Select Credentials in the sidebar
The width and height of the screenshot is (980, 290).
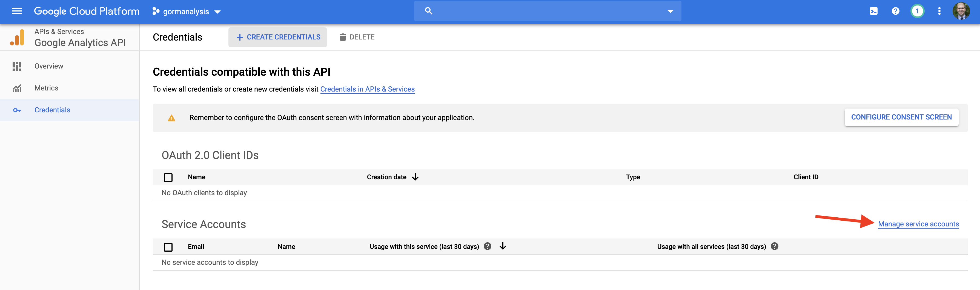pyautogui.click(x=52, y=110)
